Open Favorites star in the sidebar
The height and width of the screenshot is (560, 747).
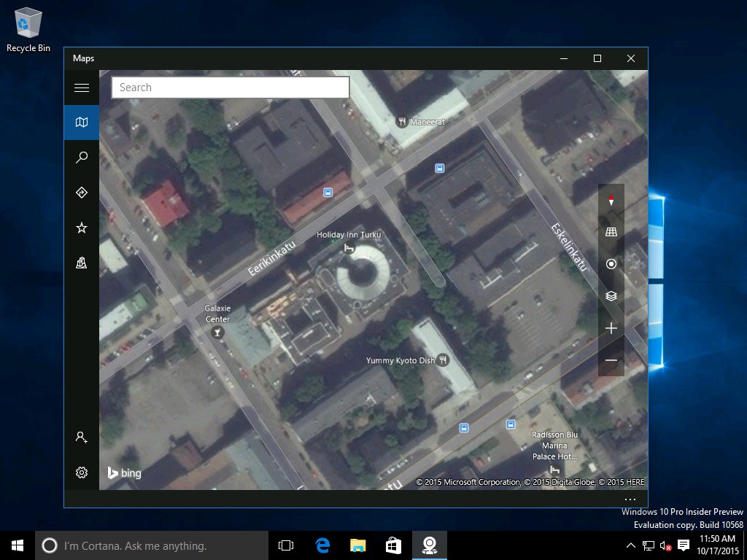(82, 228)
